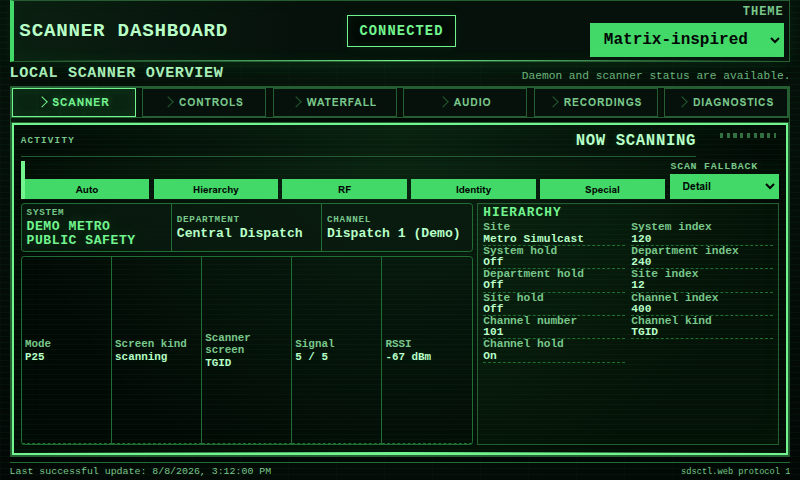Click the chevron icon beside Controls
Viewport: 800px width, 480px height.
pos(171,102)
